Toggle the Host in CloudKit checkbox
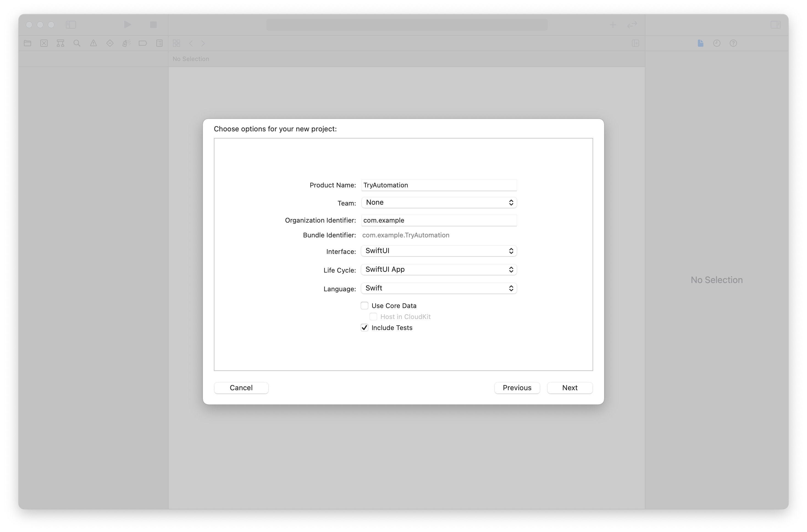Screen dimensions: 807x532 pos(373,317)
